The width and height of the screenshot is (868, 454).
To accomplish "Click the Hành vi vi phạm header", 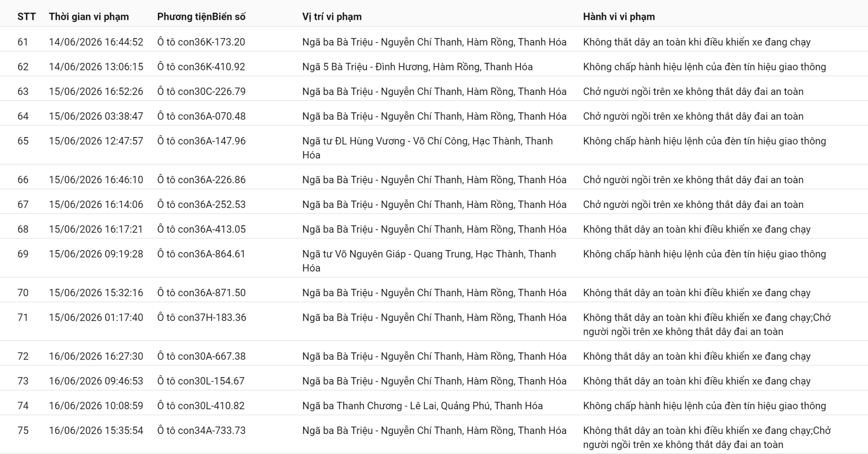I will pyautogui.click(x=619, y=17).
